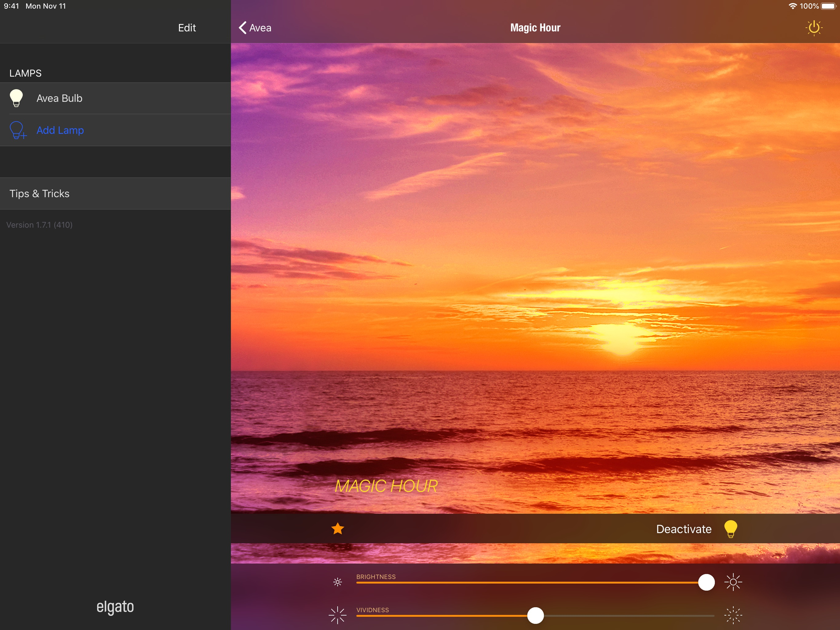This screenshot has height=630, width=840.
Task: Tap the low brightness sun icon
Action: [338, 582]
